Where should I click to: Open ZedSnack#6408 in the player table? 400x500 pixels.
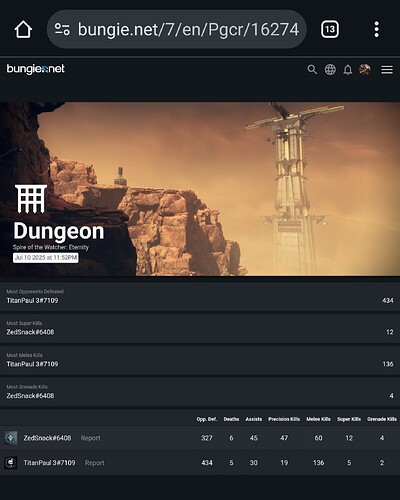coord(47,438)
